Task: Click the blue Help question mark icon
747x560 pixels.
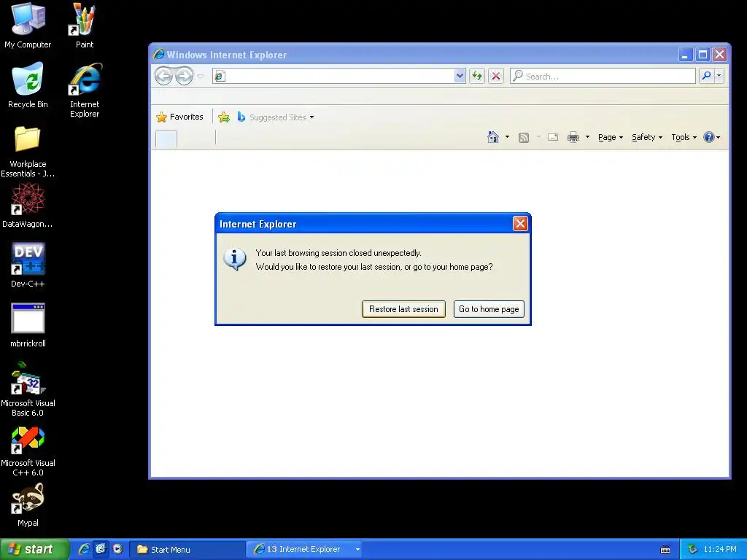Action: (x=708, y=137)
